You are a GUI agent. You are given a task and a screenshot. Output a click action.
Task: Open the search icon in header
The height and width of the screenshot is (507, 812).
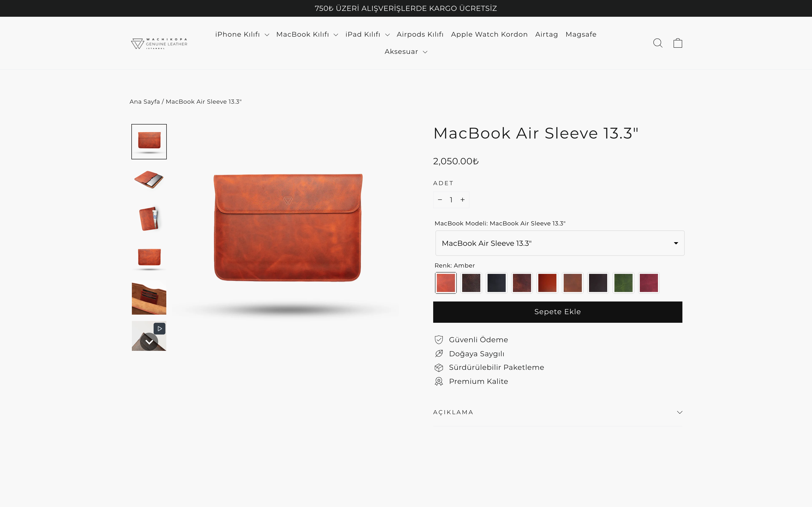pyautogui.click(x=657, y=43)
